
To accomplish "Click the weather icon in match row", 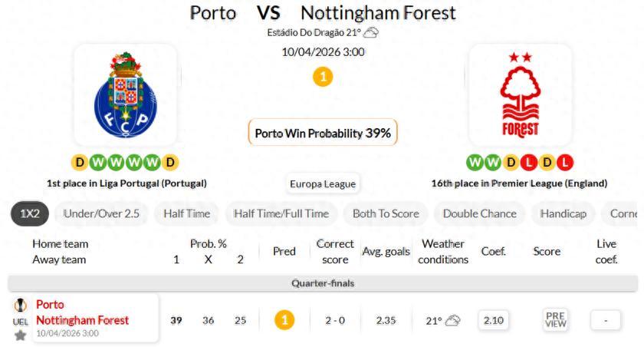I will tap(453, 321).
